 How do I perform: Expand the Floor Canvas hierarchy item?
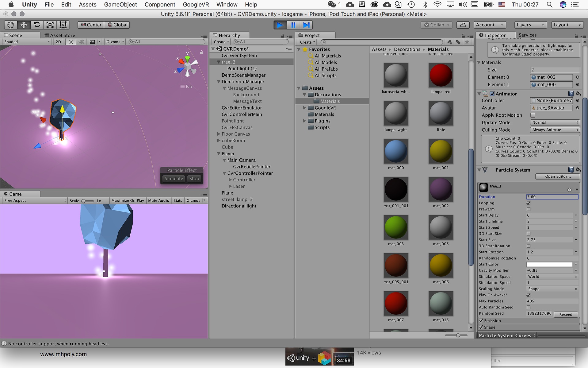[x=219, y=134]
